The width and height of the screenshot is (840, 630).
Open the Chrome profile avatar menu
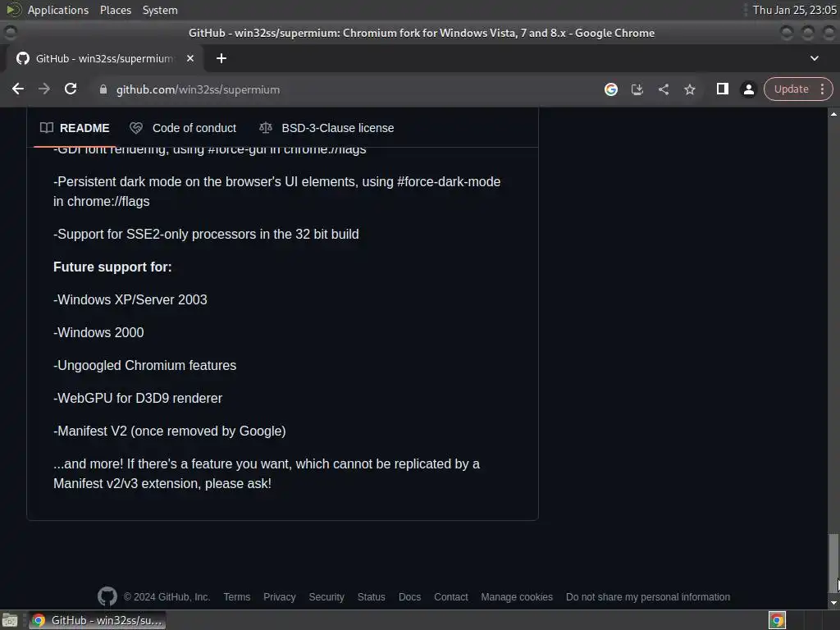coord(748,89)
